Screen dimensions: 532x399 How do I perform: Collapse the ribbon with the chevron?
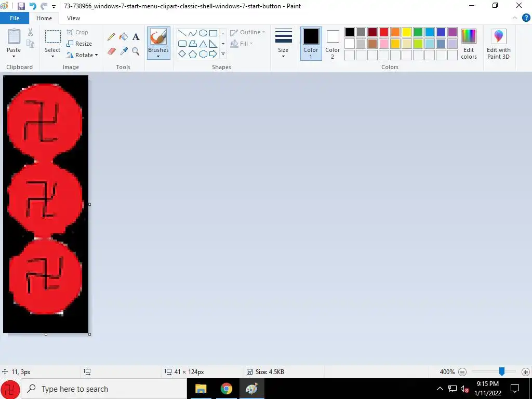(515, 18)
